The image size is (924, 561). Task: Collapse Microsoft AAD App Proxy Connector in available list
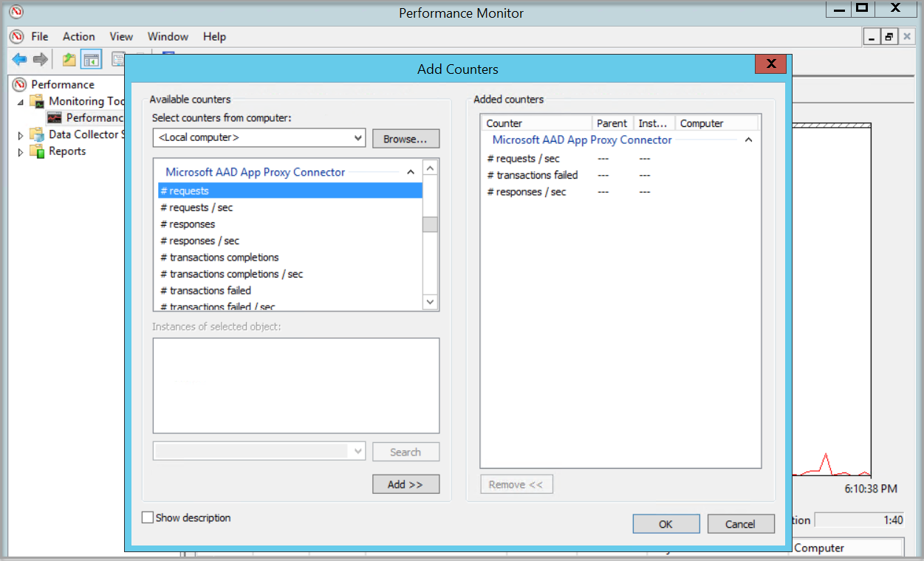click(x=411, y=172)
